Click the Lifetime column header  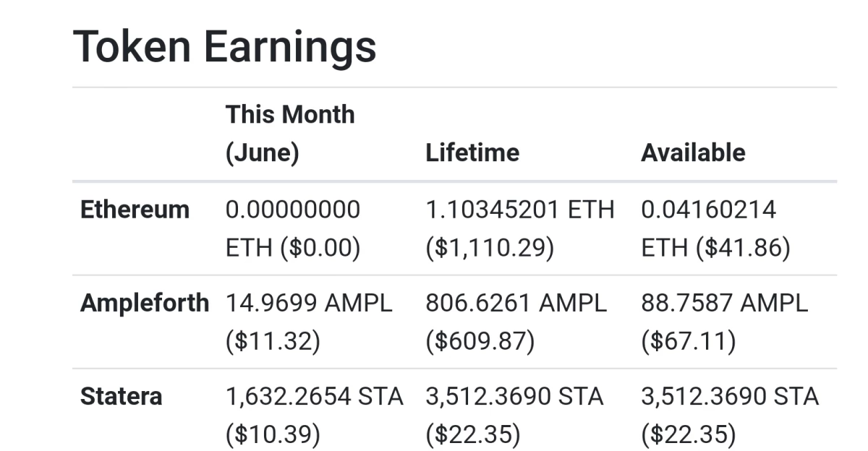coord(472,153)
